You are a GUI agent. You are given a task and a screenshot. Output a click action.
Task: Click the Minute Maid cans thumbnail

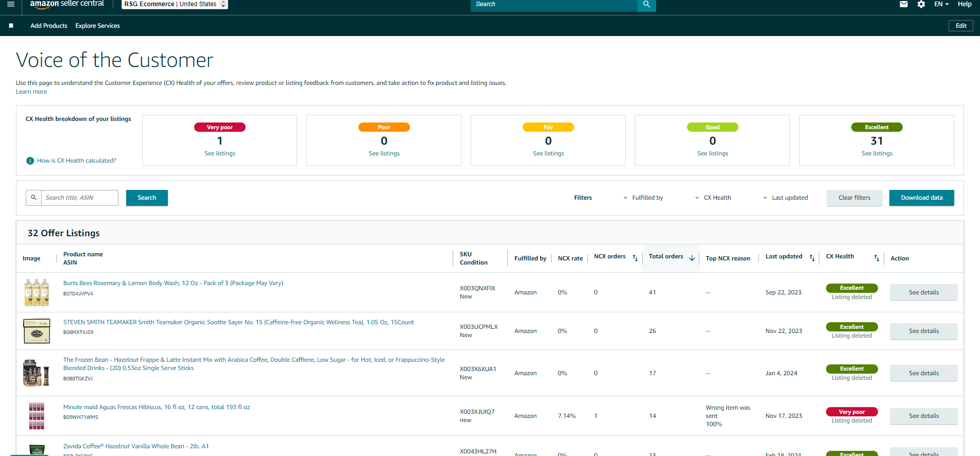[x=37, y=416]
